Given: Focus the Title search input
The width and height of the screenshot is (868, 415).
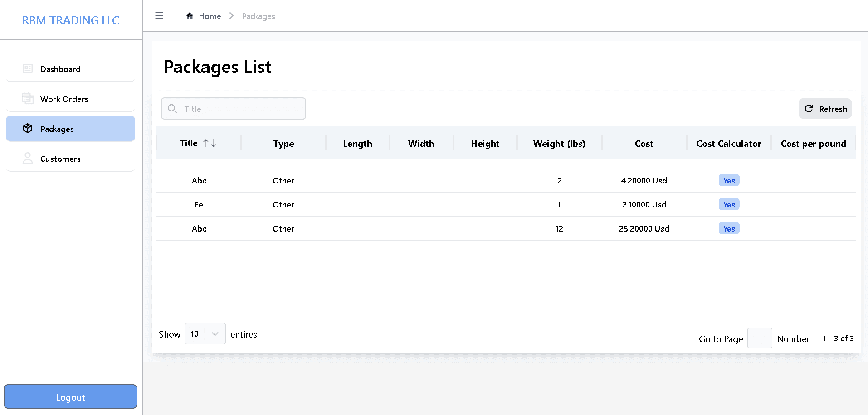Looking at the screenshot, I should (234, 109).
